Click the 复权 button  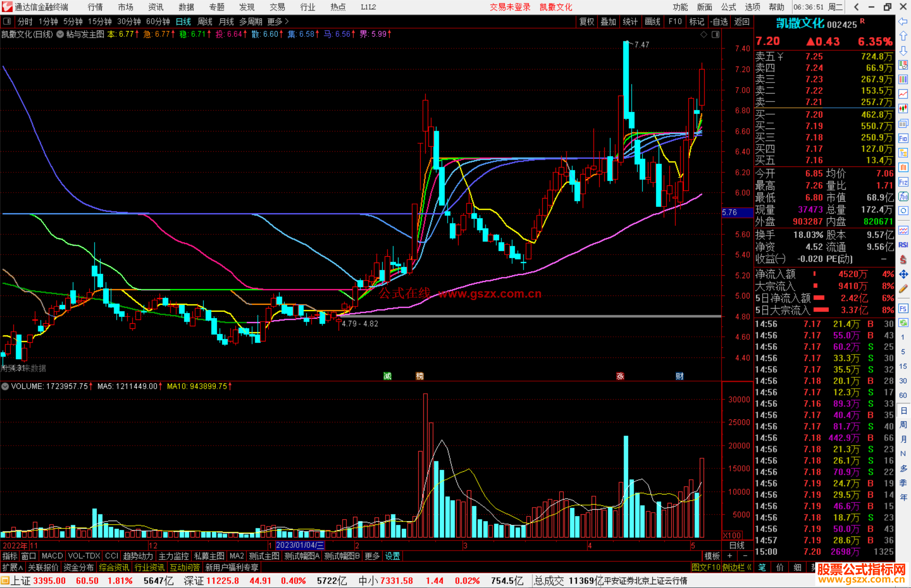tap(587, 21)
